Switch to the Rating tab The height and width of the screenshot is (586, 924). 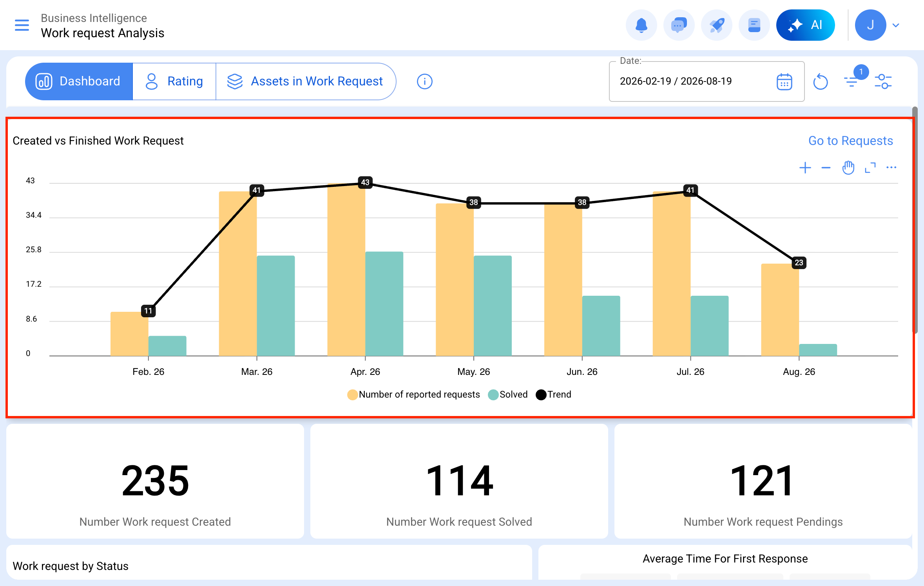(174, 81)
